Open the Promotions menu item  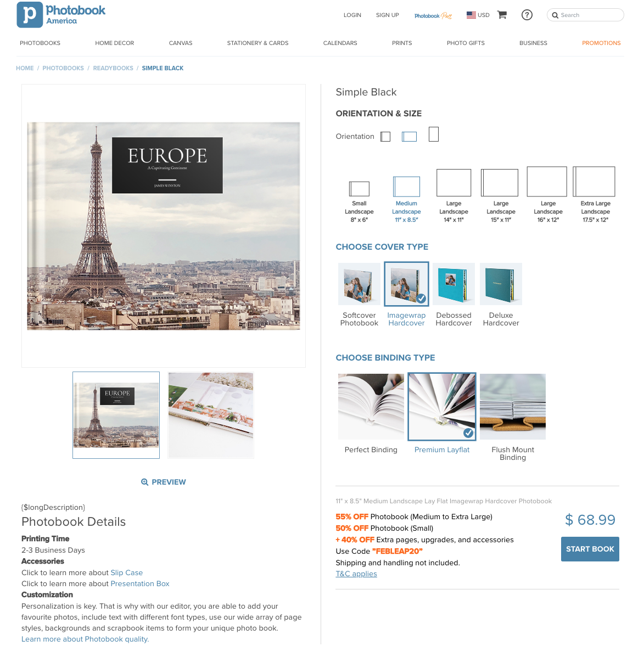coord(601,43)
